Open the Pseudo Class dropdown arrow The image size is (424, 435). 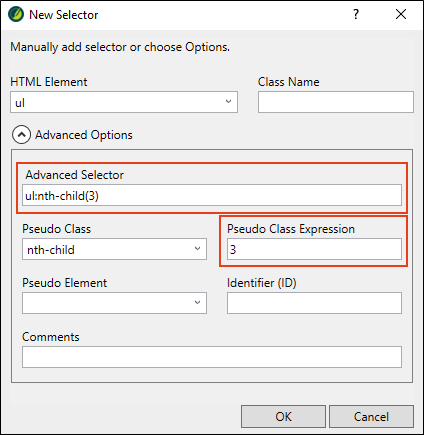[x=197, y=249]
